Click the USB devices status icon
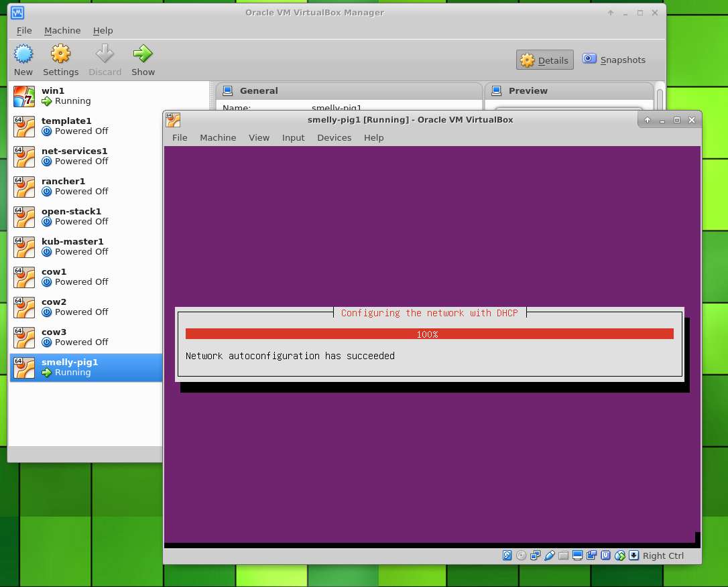728x587 pixels. click(x=549, y=556)
